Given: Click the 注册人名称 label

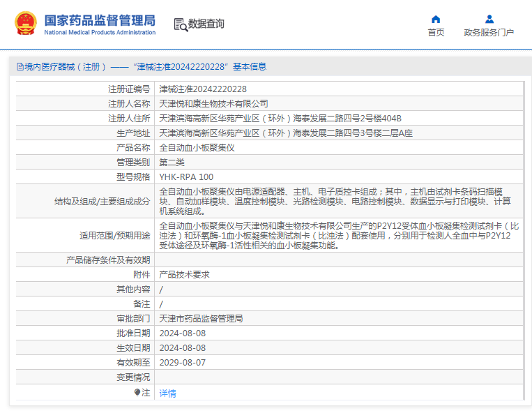Looking at the screenshot, I should tap(129, 104).
